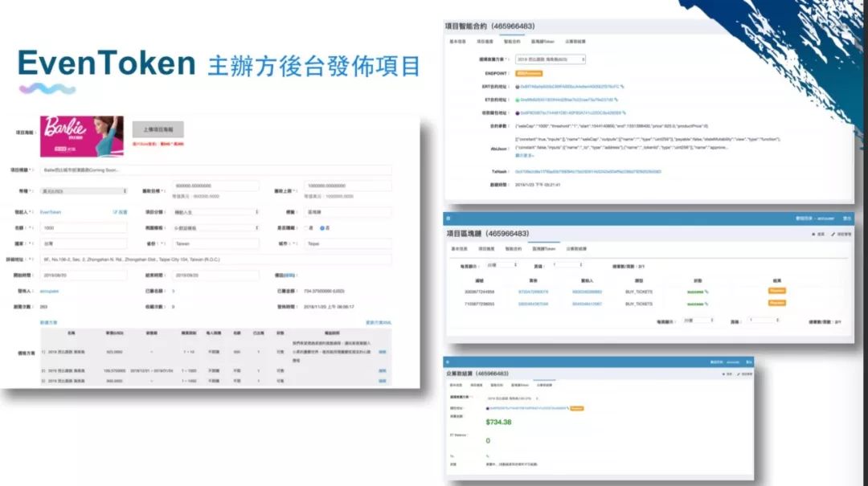Open the plan selector in settlement panel
Image resolution: width=868 pixels, height=486 pixels.
pos(512,398)
